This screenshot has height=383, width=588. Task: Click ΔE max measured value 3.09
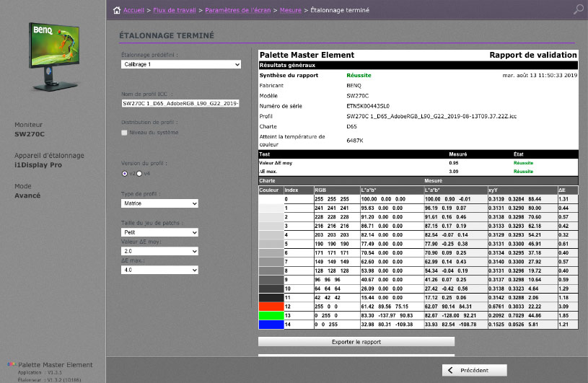tap(453, 172)
